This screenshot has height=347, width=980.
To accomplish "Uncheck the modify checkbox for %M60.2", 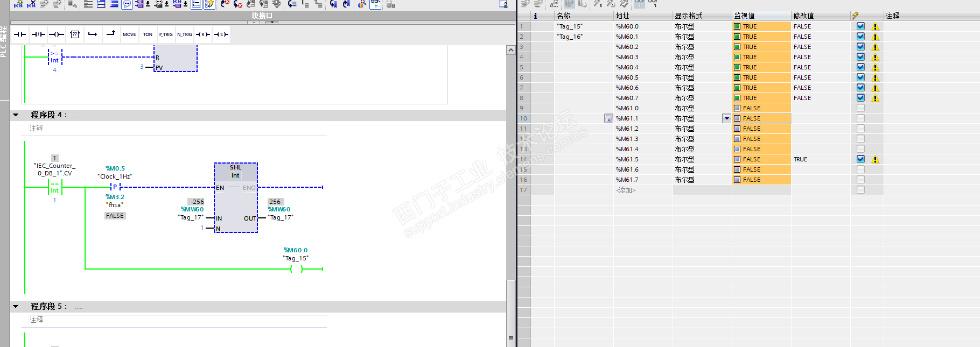I will pyautogui.click(x=860, y=47).
